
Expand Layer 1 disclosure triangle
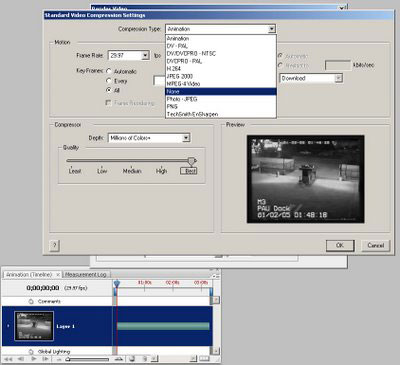pyautogui.click(x=8, y=326)
